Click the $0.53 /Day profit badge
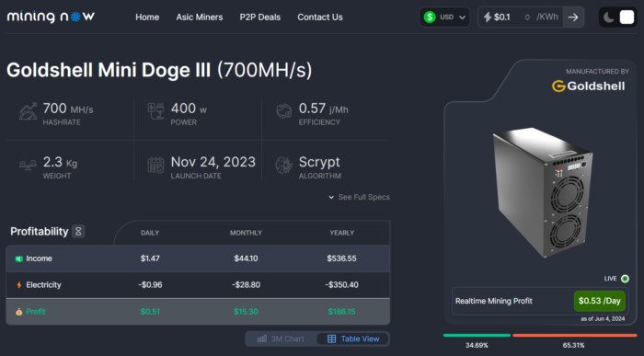This screenshot has width=644, height=356. (x=599, y=301)
